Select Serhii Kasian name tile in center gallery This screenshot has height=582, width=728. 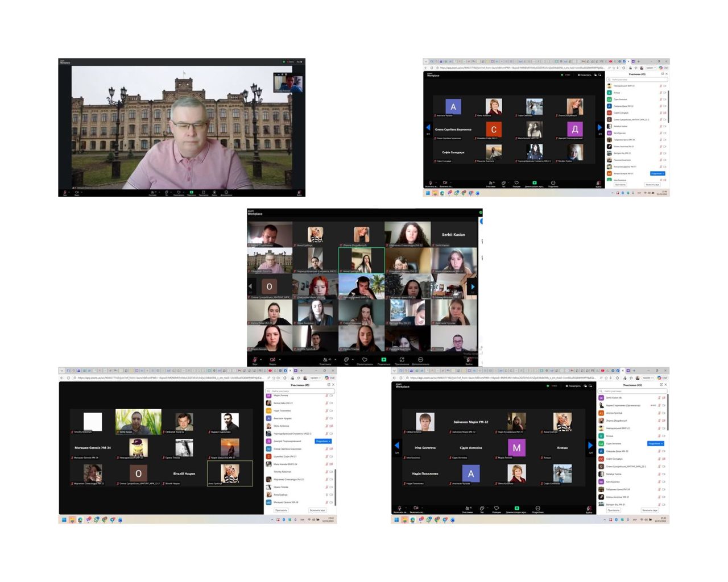point(453,235)
